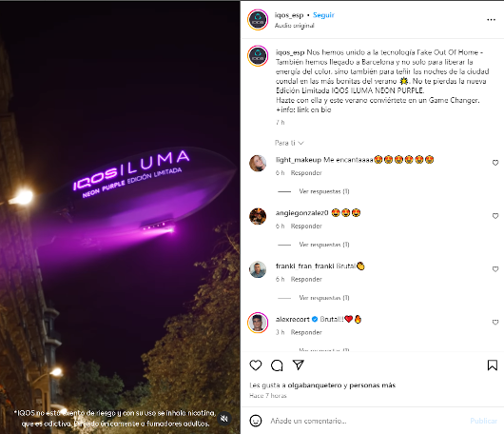Open iqos_esp profile picture in header
504x434 pixels.
(258, 20)
